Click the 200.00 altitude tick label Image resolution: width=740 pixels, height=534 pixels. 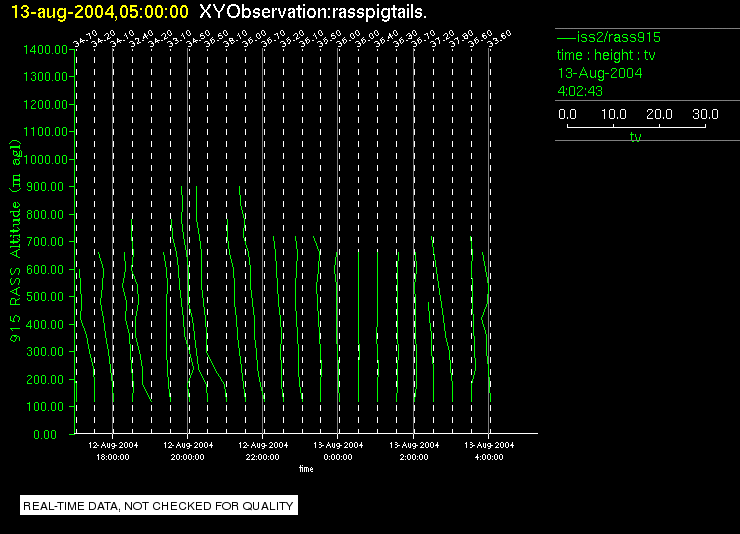pyautogui.click(x=45, y=380)
